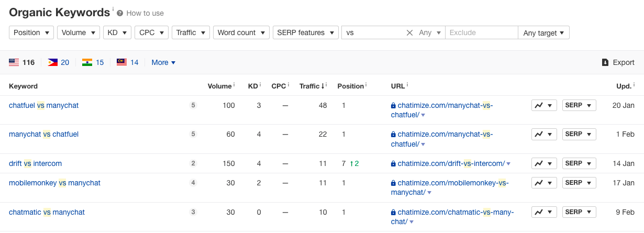Screen dimensions: 644x233
Task: Clear the vs keyword filter
Action: [x=409, y=32]
